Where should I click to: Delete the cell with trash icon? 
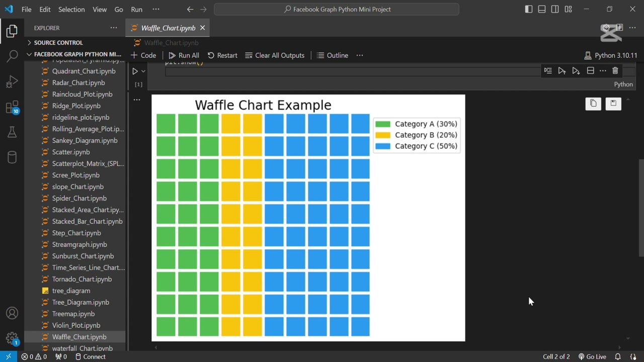615,71
